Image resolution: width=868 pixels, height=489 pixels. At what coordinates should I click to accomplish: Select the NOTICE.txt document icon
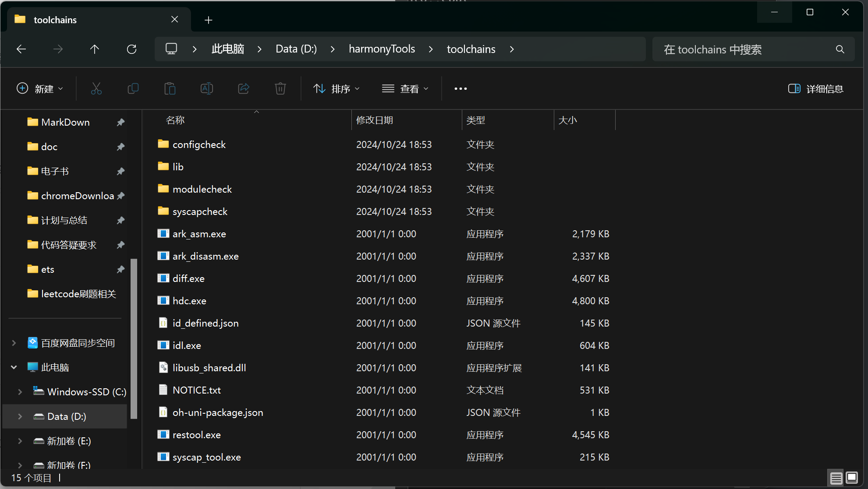pos(163,390)
